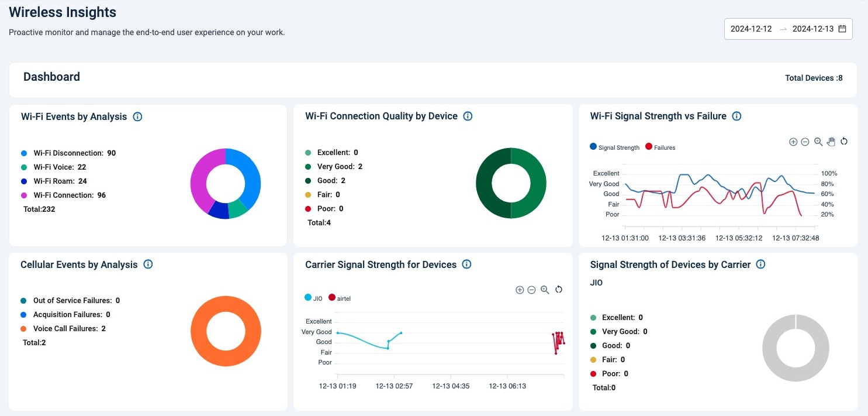The image size is (868, 416).
Task: Click info icon for Signal Strength of Devices by Carrier
Action: (760, 264)
